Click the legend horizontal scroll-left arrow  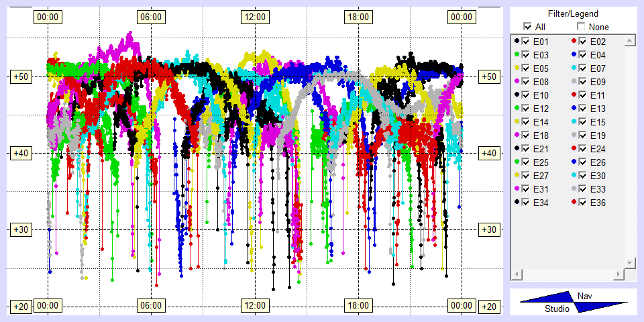(x=517, y=274)
